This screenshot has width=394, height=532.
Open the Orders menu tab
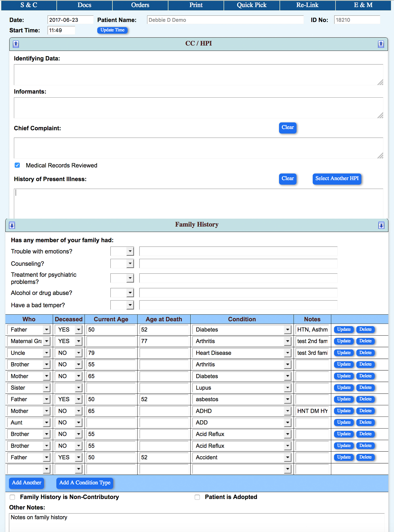pos(140,5)
